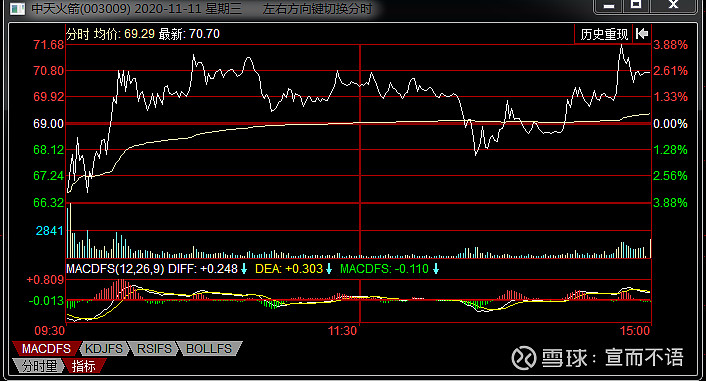
Task: Minimize the chart window
Action: [609, 5]
